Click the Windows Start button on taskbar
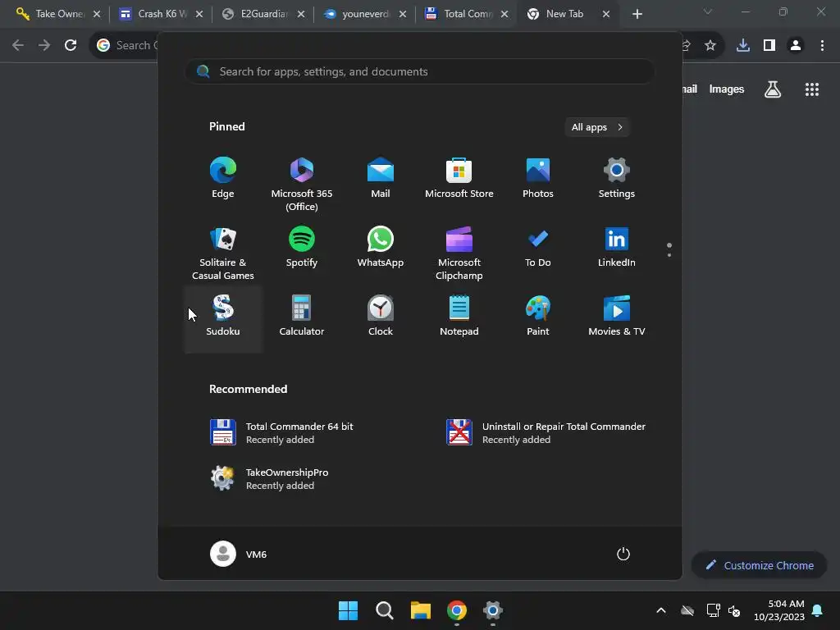 pos(348,610)
